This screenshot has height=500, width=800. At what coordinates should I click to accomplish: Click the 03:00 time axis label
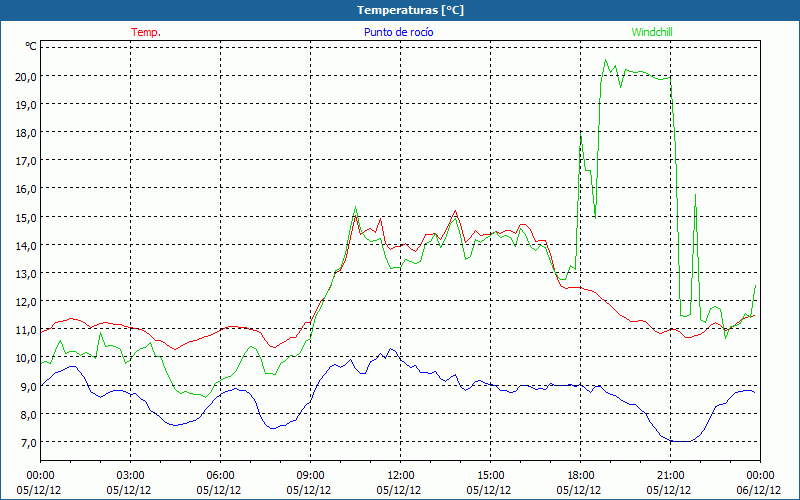click(x=131, y=476)
